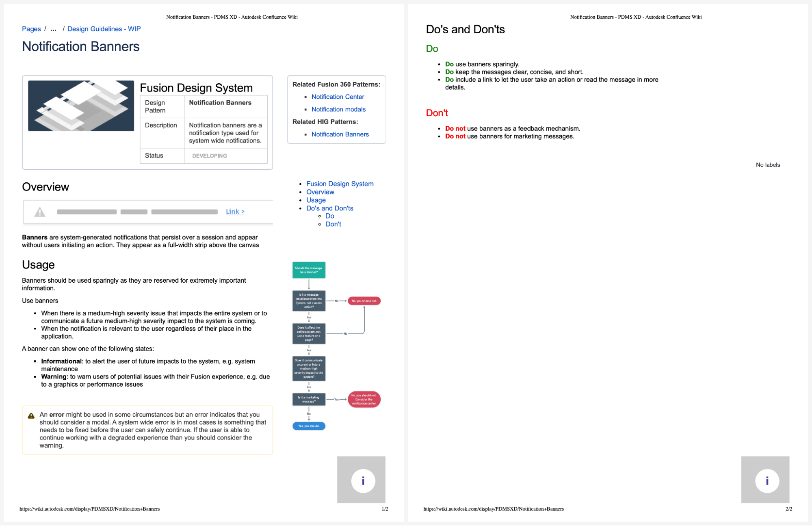Click flowchart box about message initiated from the System

click(x=309, y=301)
